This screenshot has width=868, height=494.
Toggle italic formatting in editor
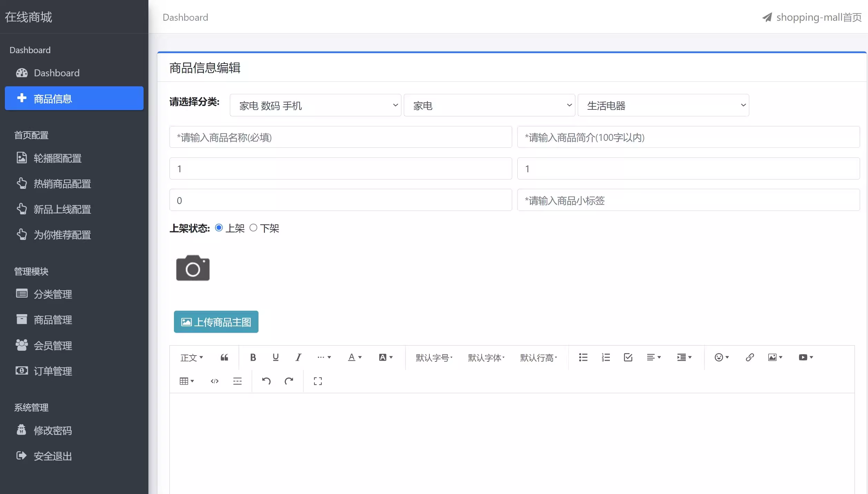tap(298, 357)
